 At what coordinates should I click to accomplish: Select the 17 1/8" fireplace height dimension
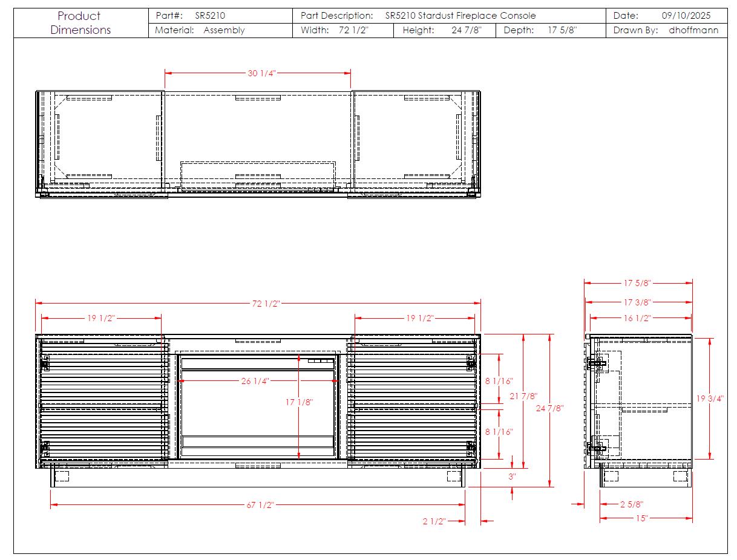[x=300, y=402]
